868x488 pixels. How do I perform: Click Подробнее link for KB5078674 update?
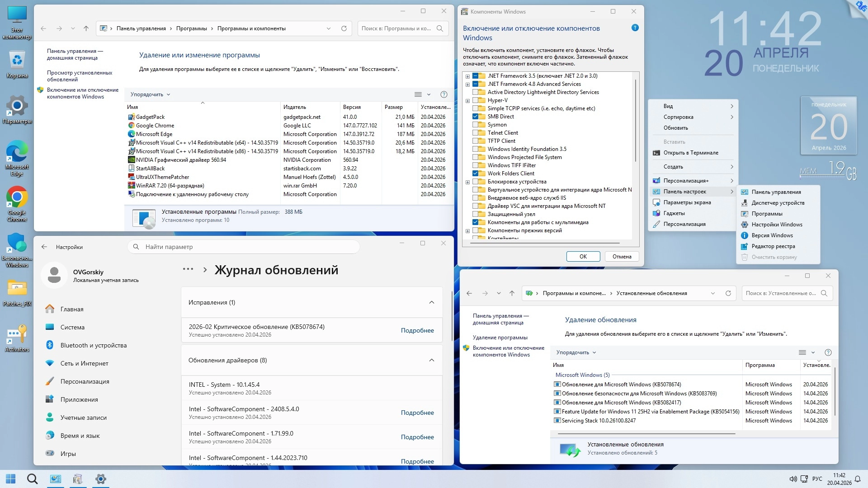(x=417, y=330)
